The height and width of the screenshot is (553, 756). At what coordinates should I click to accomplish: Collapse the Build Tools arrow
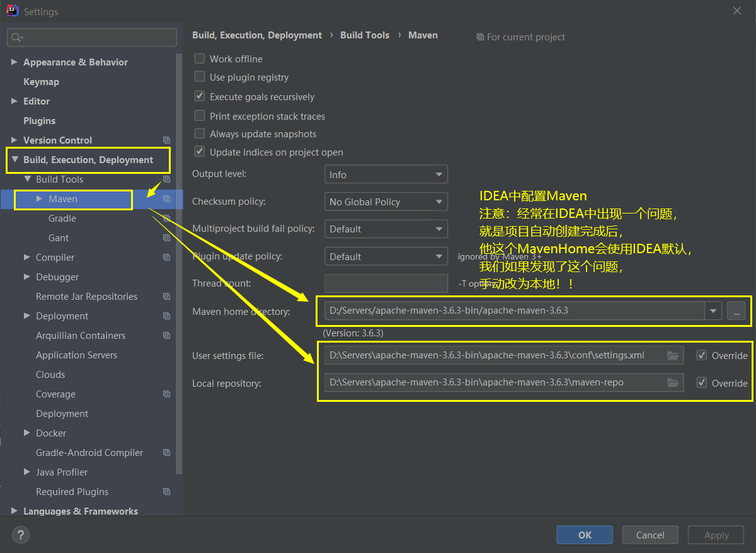pos(27,179)
